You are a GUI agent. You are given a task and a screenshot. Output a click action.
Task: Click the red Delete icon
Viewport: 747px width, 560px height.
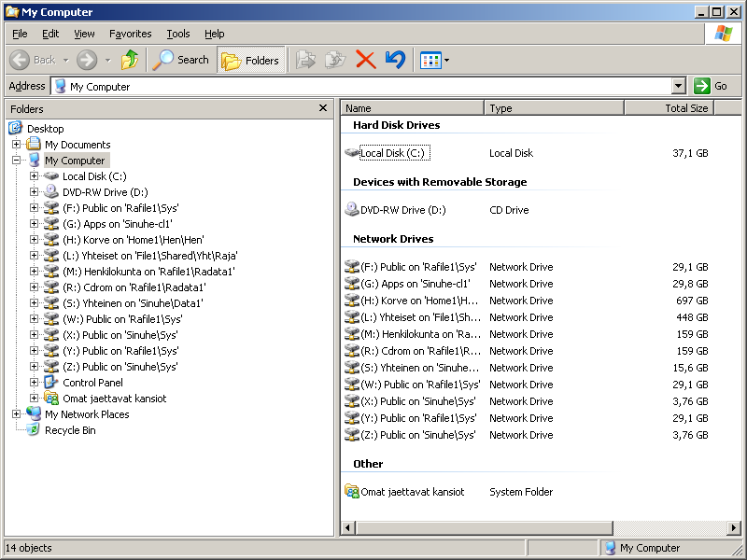tap(366, 60)
